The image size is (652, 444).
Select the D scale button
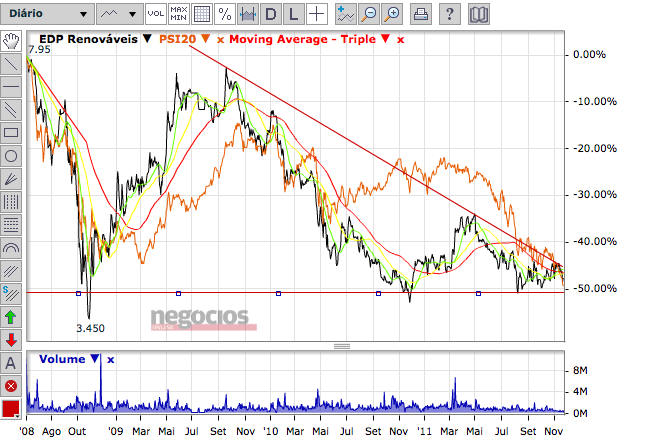click(x=271, y=14)
